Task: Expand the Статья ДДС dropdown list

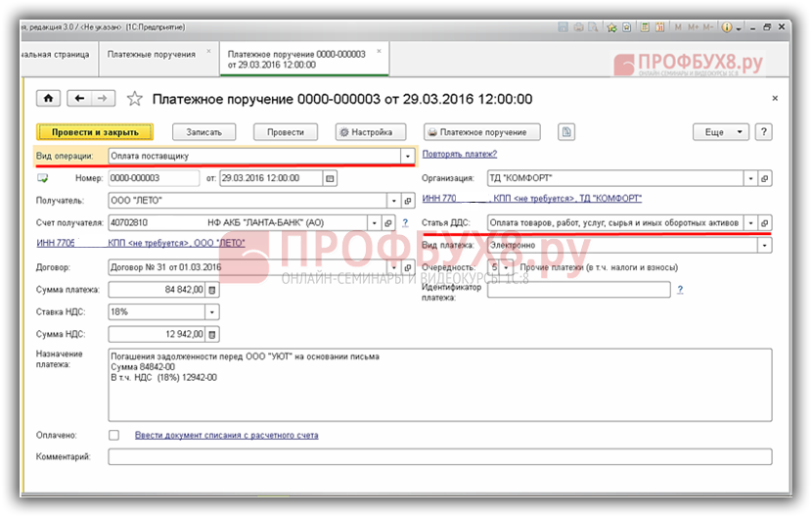Action: pos(749,223)
